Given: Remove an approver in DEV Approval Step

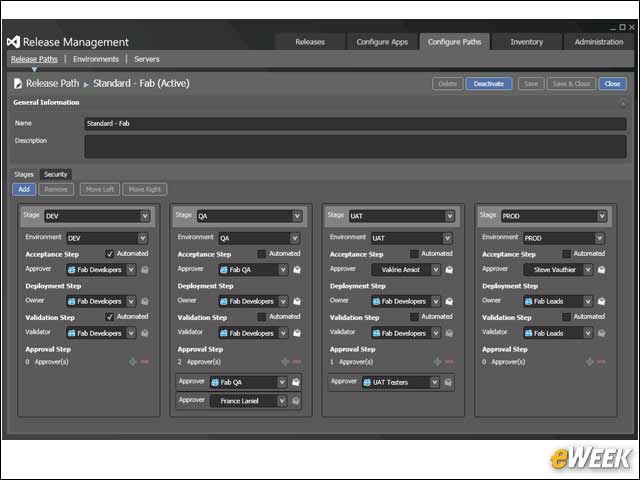Looking at the screenshot, I should coord(144,362).
